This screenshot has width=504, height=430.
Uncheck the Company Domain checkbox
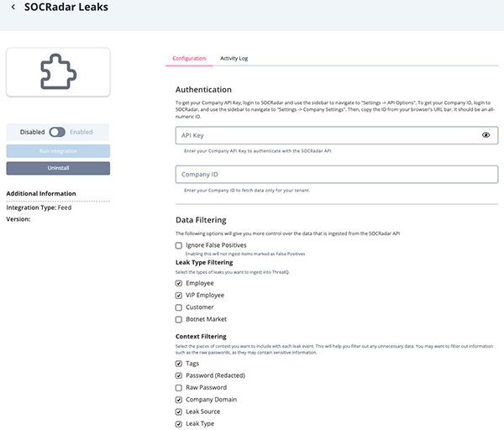[179, 400]
